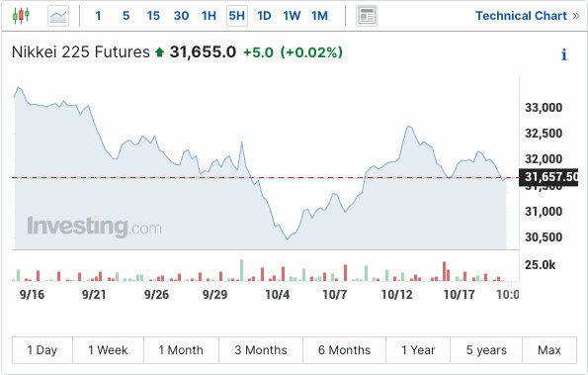Select the 1H interval
The height and width of the screenshot is (375, 588).
[x=209, y=16]
